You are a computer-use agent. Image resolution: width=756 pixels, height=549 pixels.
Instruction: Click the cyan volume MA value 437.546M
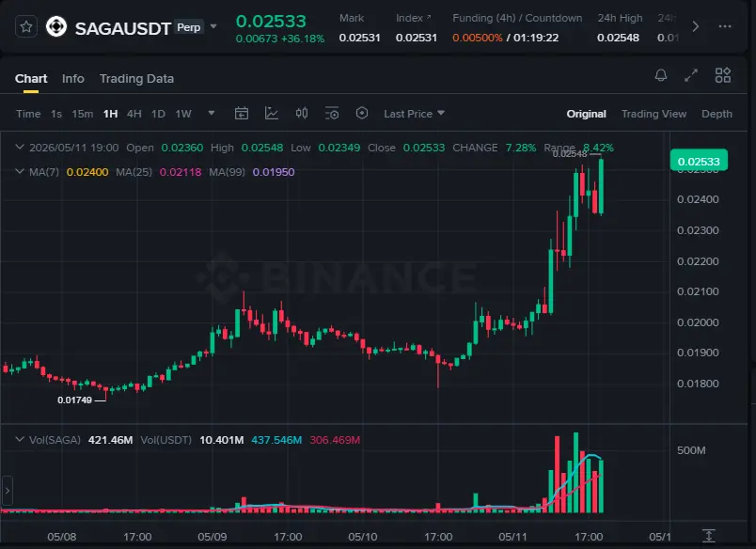point(276,440)
